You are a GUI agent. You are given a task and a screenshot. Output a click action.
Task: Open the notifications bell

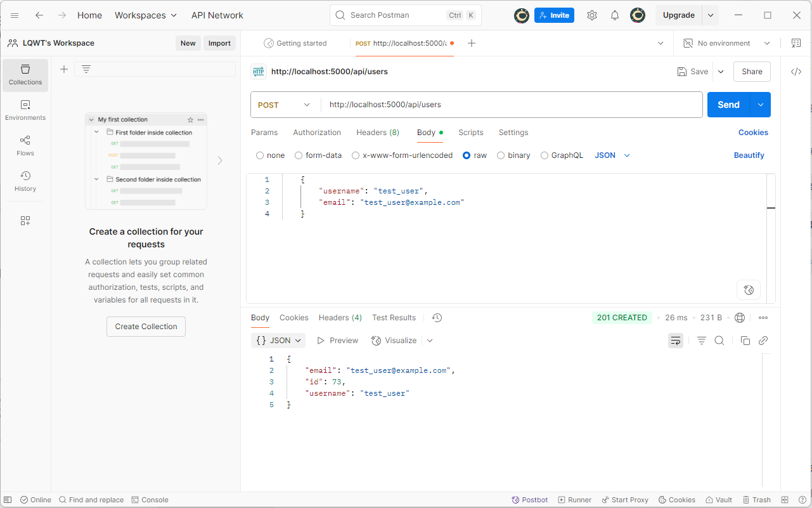click(615, 15)
